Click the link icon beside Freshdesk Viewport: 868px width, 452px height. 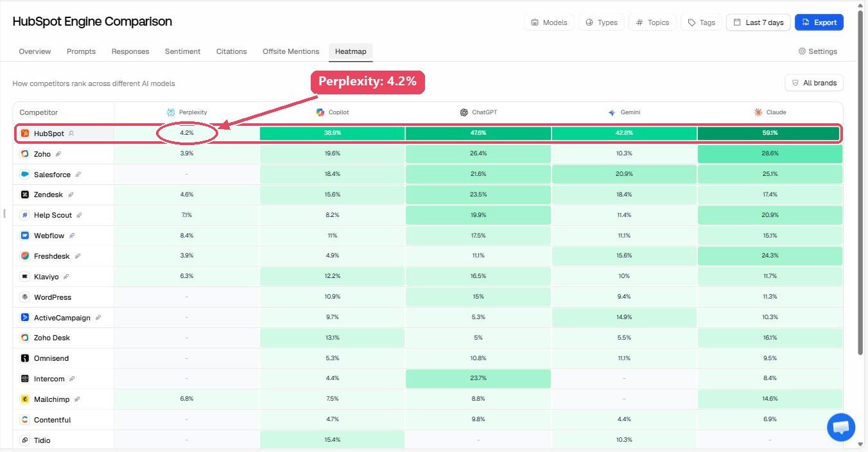click(x=77, y=256)
